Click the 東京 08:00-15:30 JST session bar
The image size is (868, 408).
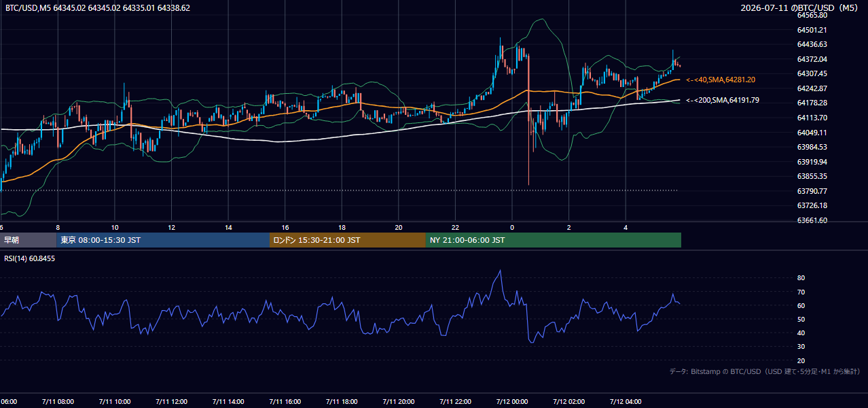pyautogui.click(x=163, y=240)
